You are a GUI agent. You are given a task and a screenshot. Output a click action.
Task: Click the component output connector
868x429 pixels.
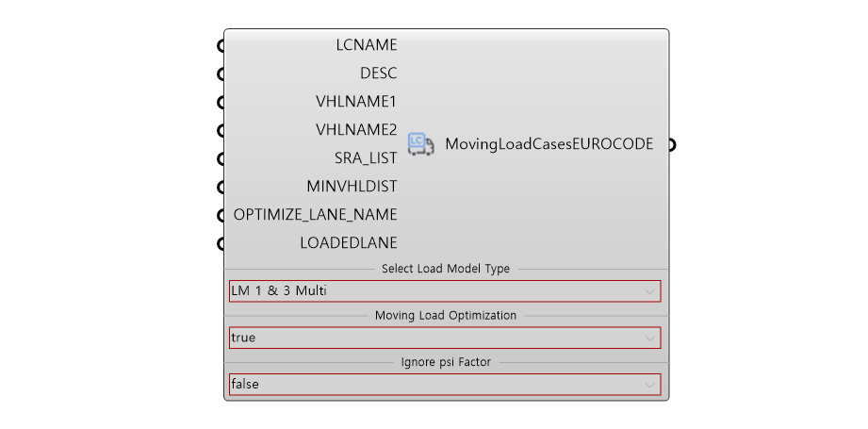click(x=671, y=145)
